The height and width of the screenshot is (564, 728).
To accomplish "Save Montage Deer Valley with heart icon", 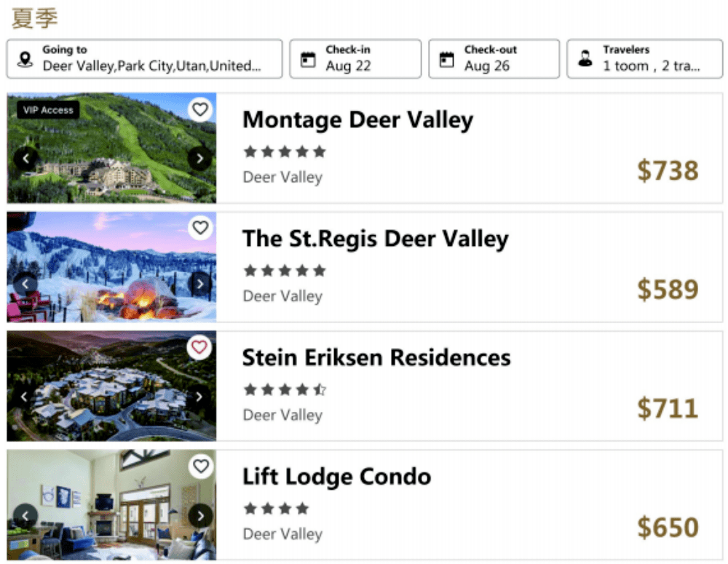I will pos(200,110).
